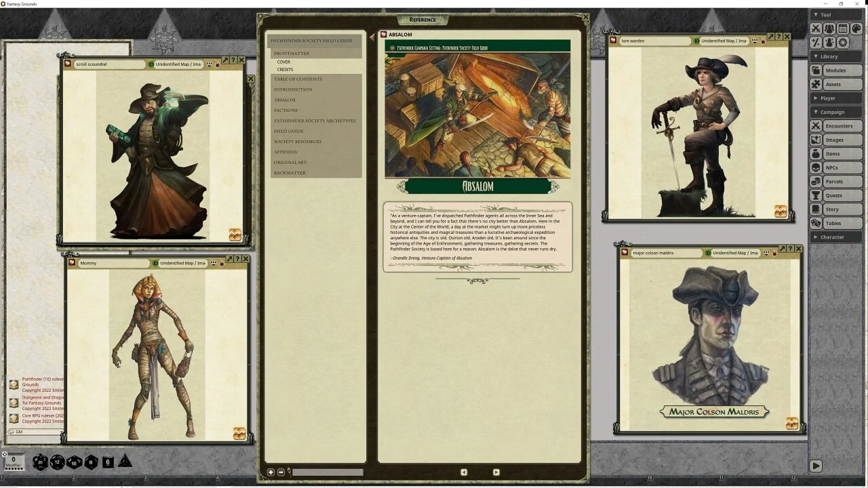The width and height of the screenshot is (868, 488).
Task: Click the Items bag icon
Action: 816,154
